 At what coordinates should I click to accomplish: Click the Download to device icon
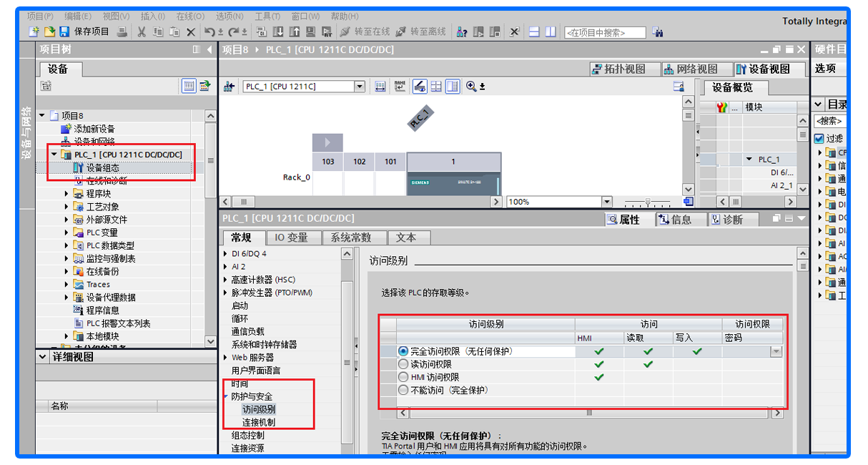pyautogui.click(x=277, y=31)
